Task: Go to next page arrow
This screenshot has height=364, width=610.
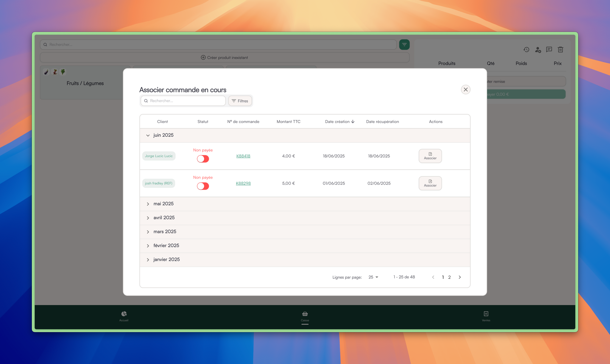Action: pos(460,277)
